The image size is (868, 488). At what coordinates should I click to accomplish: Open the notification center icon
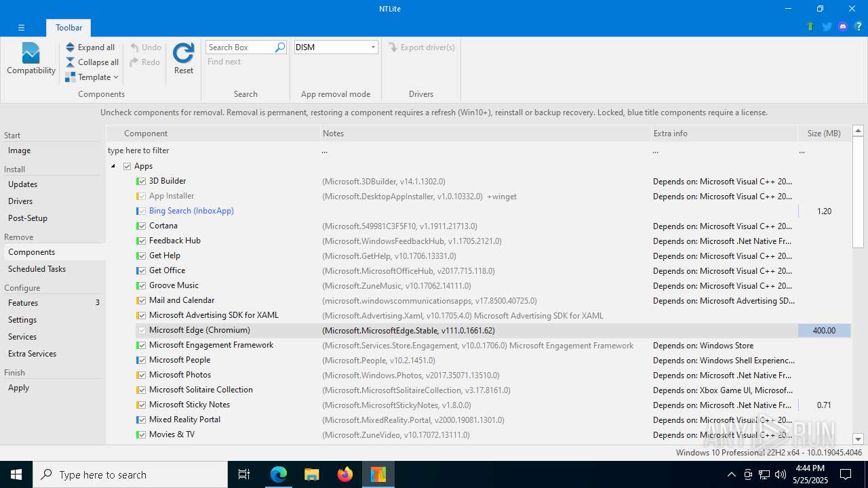pyautogui.click(x=846, y=474)
